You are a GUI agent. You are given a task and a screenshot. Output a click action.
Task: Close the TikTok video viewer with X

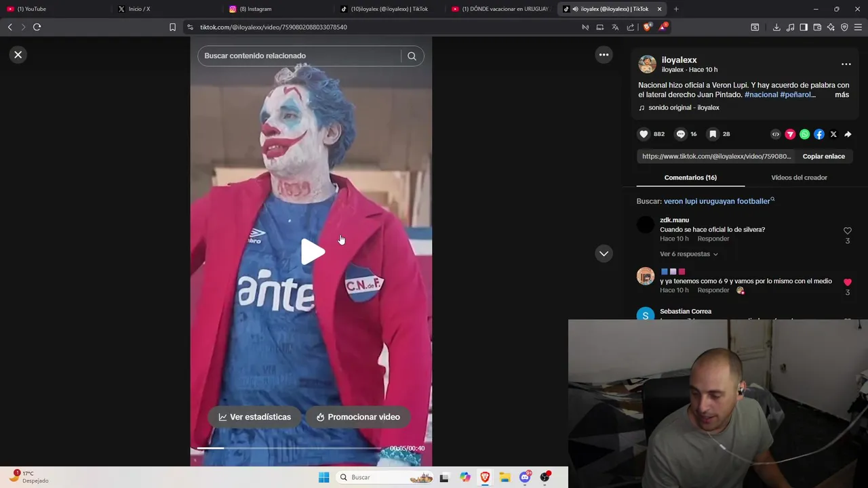[18, 55]
